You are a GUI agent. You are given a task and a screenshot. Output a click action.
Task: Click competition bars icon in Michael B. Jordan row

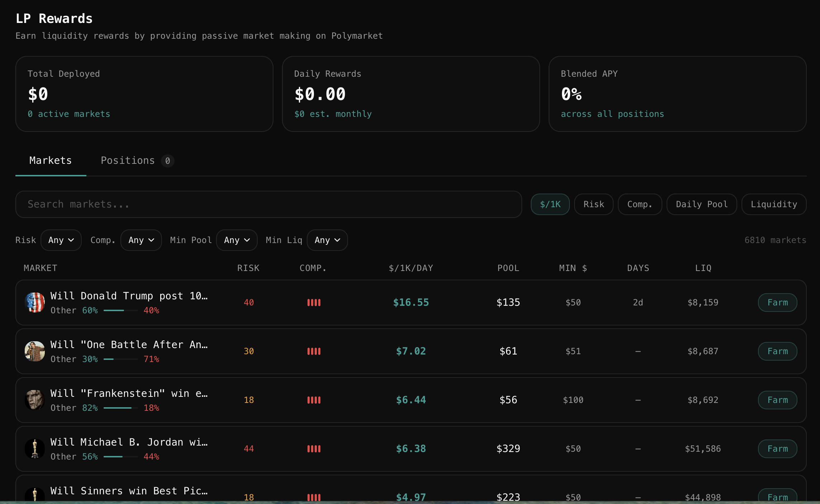pos(314,449)
